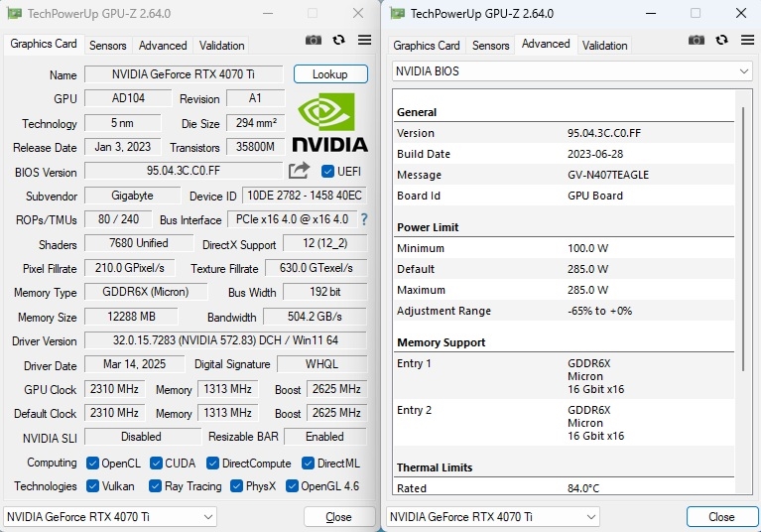The width and height of the screenshot is (761, 532).
Task: Click the Message value GV-N407TEAGLE
Action: click(x=608, y=175)
